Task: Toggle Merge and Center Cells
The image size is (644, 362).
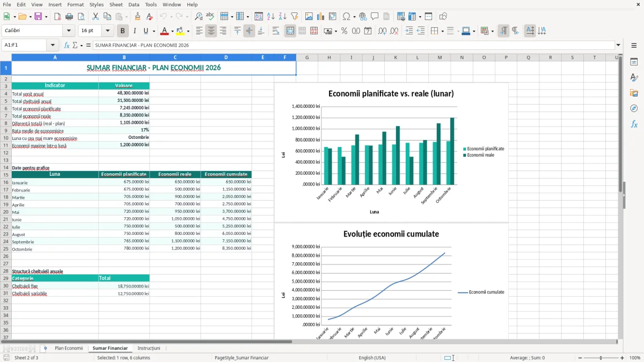Action: click(x=290, y=31)
